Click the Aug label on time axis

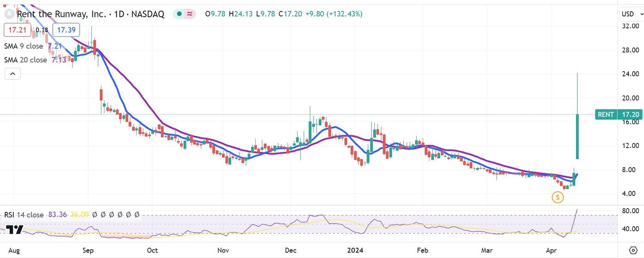[14, 250]
